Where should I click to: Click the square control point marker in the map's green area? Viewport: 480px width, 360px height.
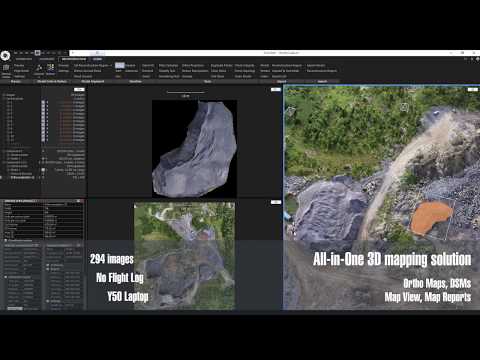point(404,107)
